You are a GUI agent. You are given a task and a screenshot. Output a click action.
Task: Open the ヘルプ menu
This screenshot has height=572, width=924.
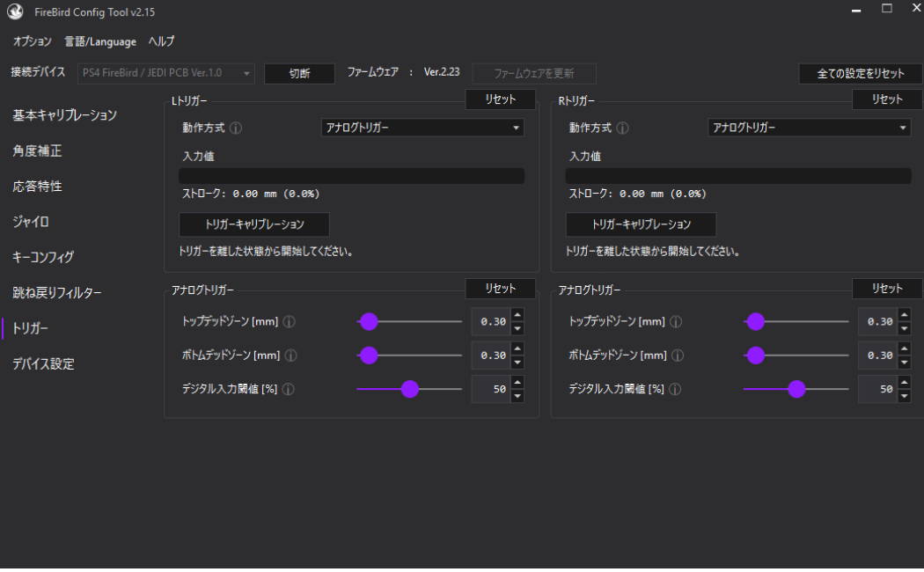point(161,41)
